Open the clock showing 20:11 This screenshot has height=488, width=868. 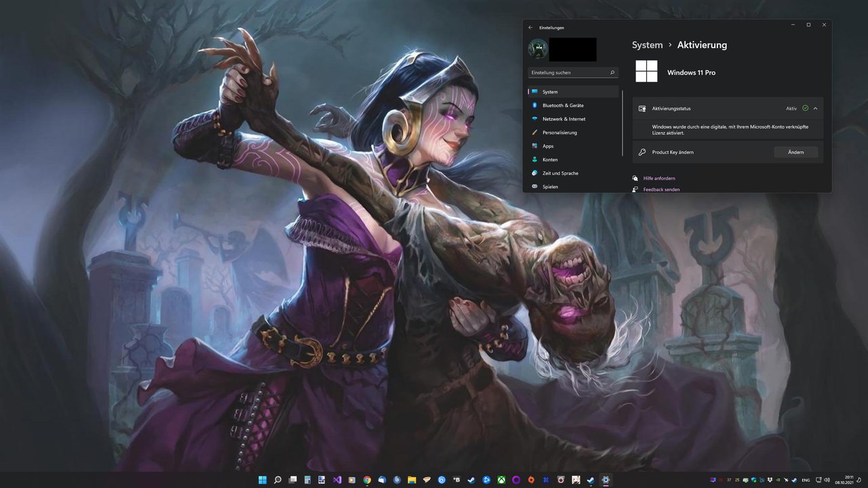[x=844, y=480]
